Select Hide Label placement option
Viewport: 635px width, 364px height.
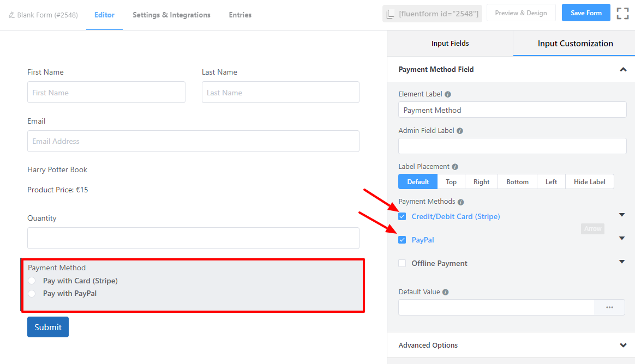pyautogui.click(x=589, y=181)
